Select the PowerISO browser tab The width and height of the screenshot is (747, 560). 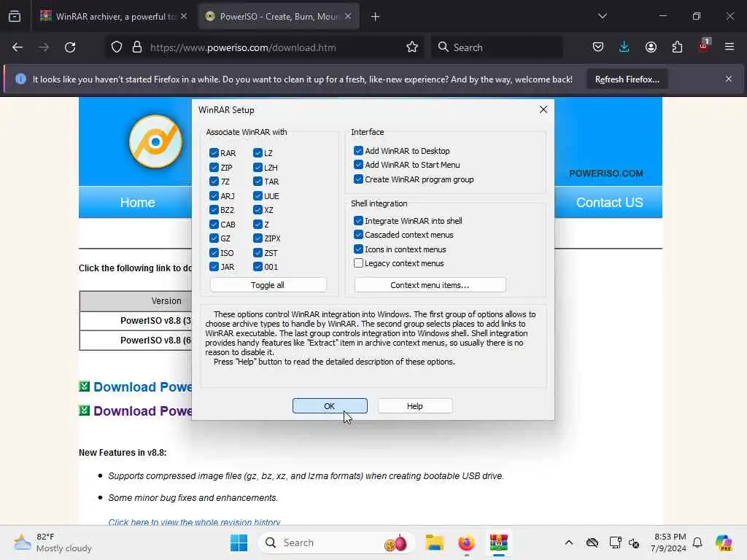click(x=279, y=17)
